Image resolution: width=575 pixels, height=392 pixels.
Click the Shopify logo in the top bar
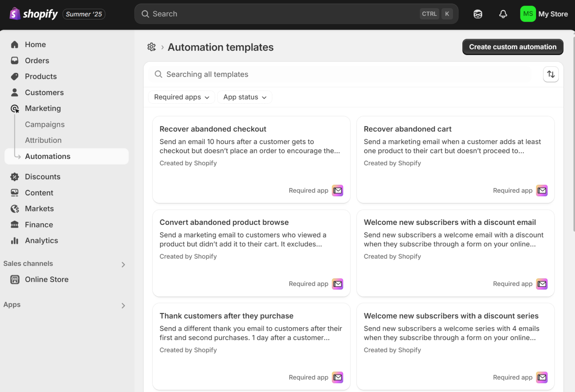(34, 14)
